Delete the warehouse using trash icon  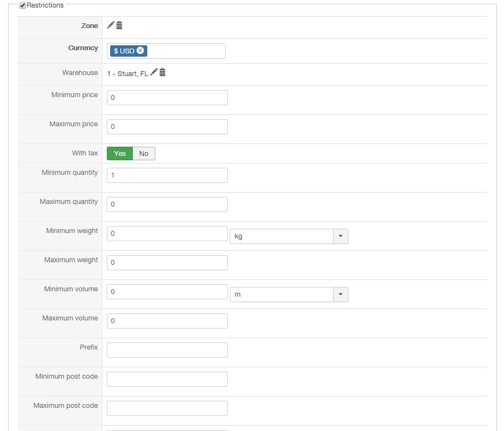(x=162, y=72)
